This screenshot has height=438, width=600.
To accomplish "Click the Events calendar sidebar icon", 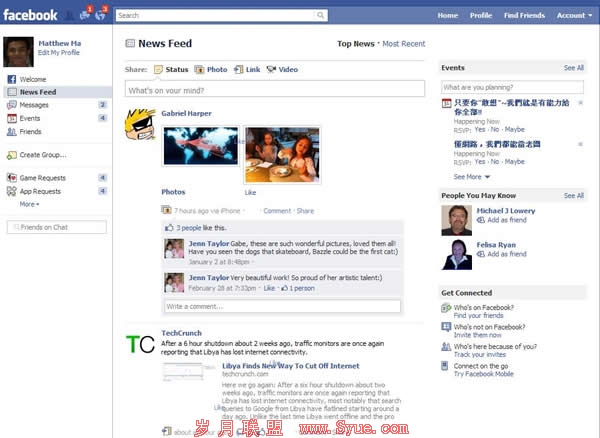I will [11, 118].
